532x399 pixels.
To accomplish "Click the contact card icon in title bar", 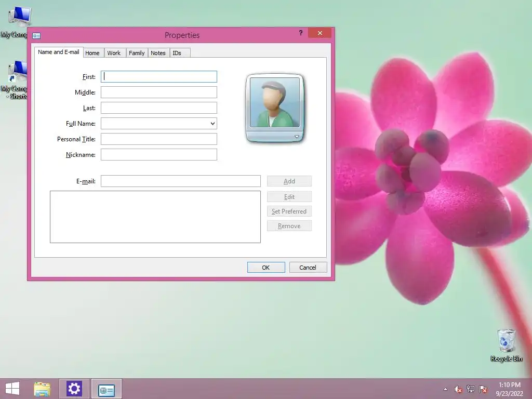I will (x=36, y=36).
